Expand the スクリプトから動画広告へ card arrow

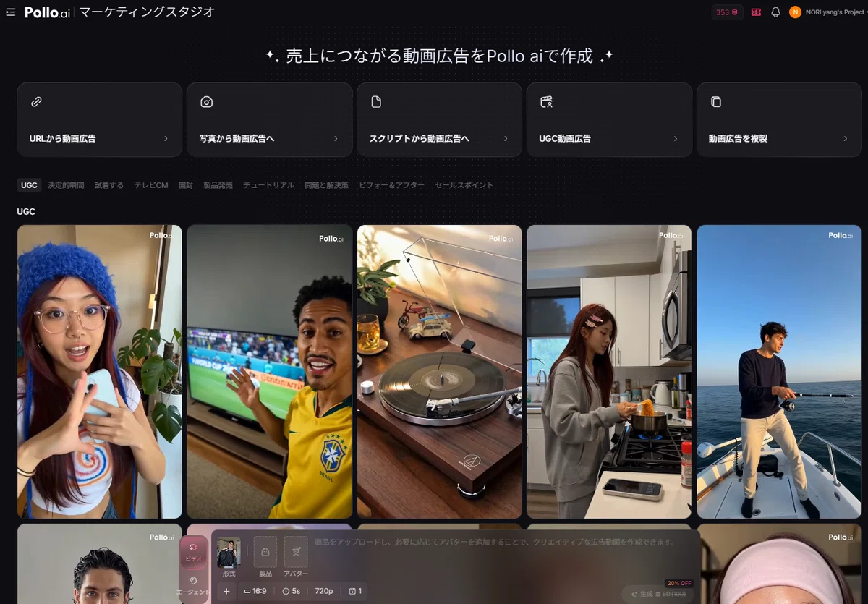(x=506, y=138)
